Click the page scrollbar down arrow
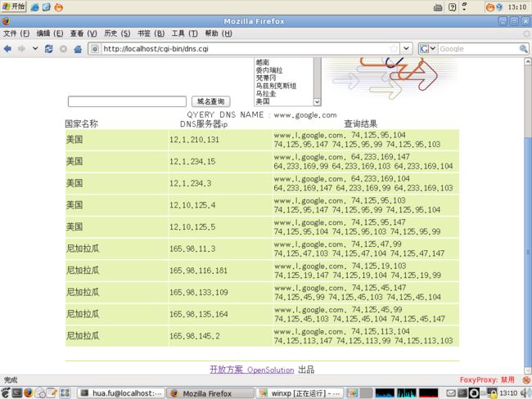The height and width of the screenshot is (399, 532). 528,370
